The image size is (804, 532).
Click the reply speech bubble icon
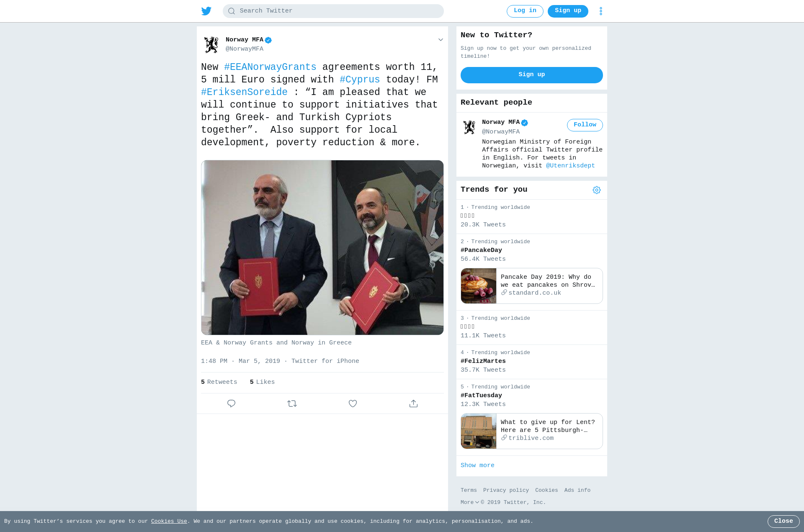[231, 403]
